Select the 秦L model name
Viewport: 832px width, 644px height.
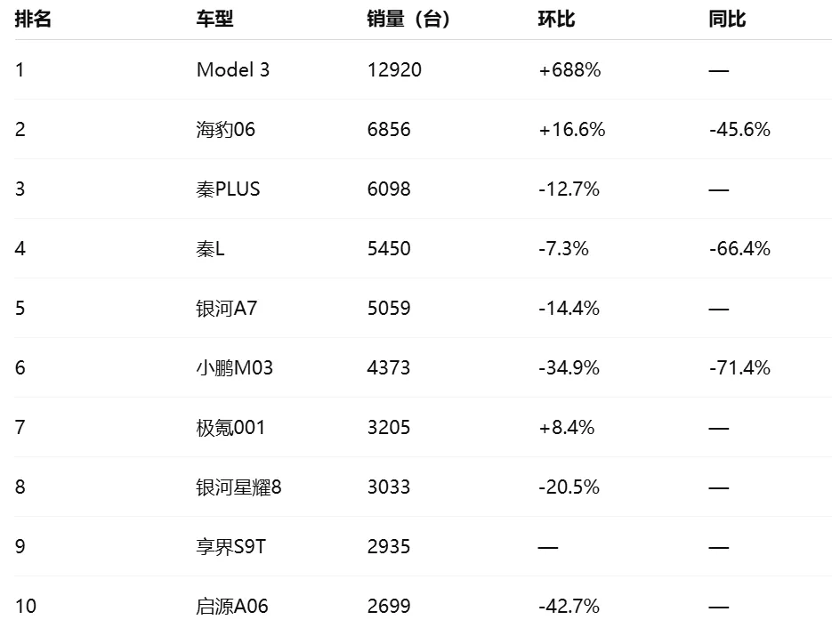pos(210,249)
